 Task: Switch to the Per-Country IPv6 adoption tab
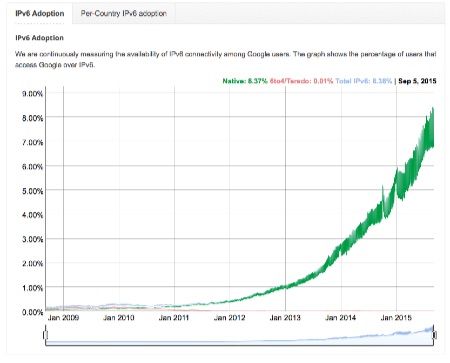[x=124, y=13]
